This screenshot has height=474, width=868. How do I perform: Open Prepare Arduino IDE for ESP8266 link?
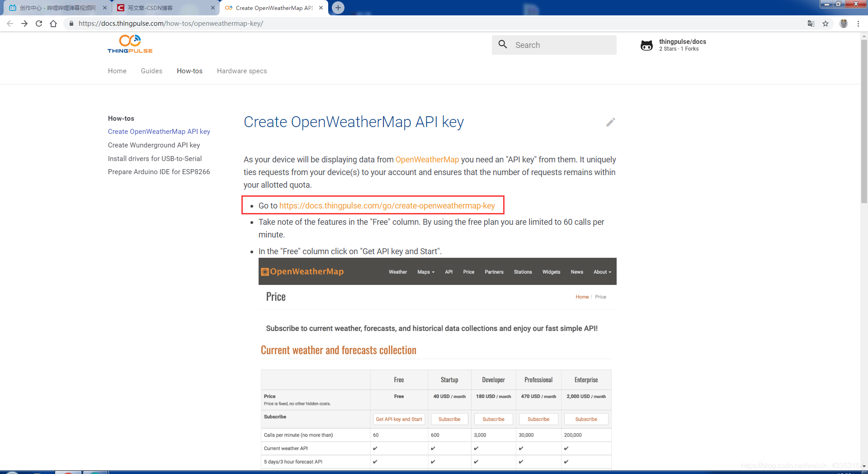tap(159, 172)
